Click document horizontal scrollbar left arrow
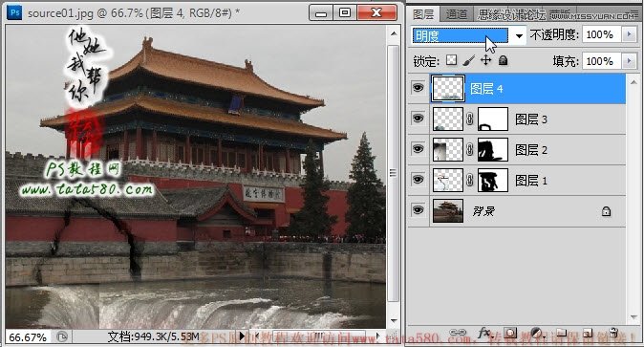Image resolution: width=644 pixels, height=347 pixels. tap(257, 336)
